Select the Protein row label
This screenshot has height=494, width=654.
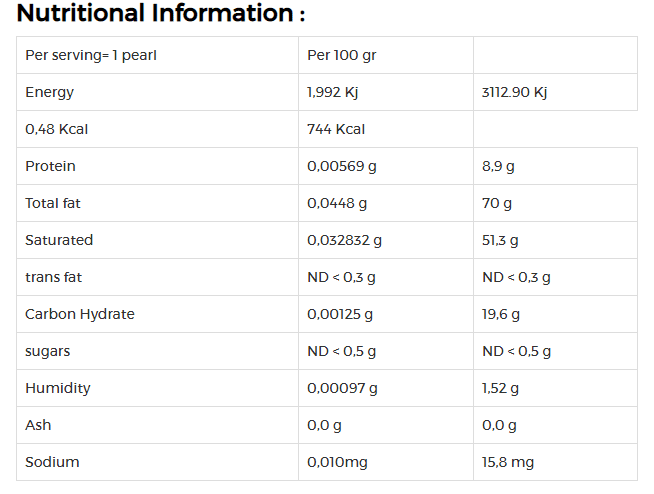(x=50, y=166)
